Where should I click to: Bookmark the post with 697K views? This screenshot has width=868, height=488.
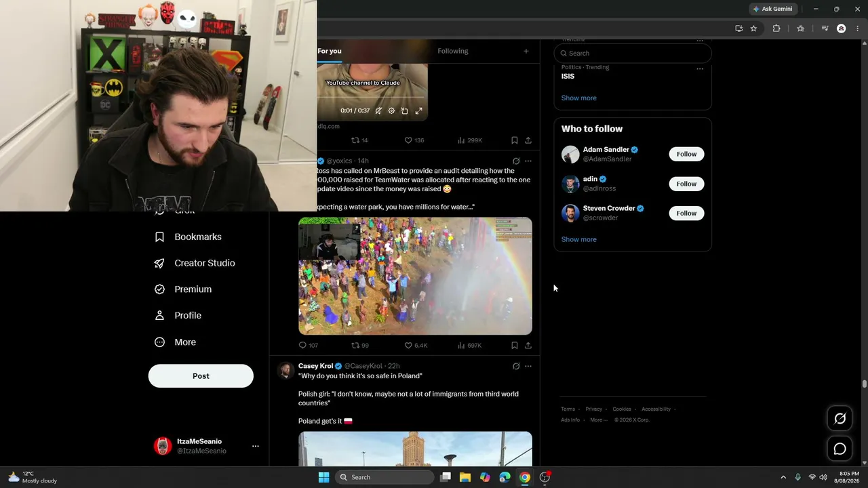(x=515, y=346)
